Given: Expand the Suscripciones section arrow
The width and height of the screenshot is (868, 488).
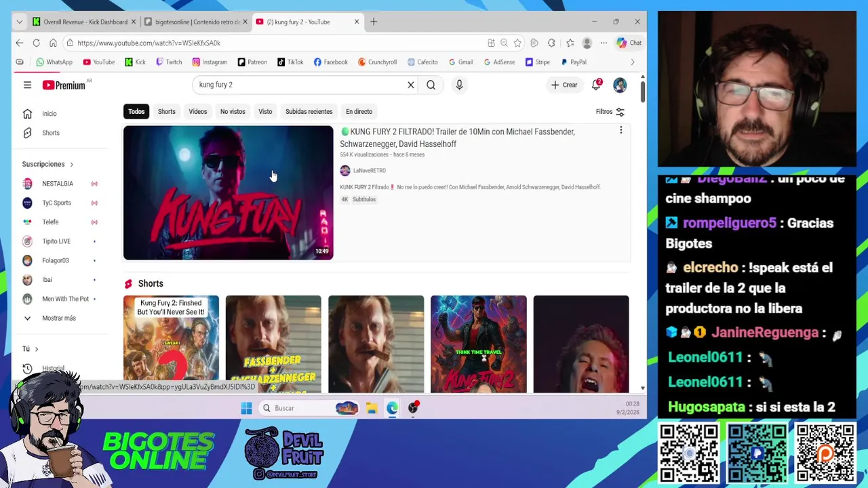Looking at the screenshot, I should tap(71, 164).
